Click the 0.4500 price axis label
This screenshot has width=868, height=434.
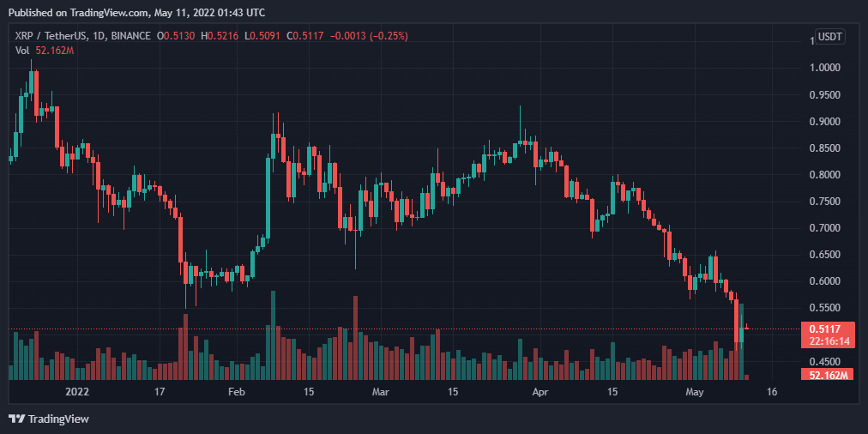pyautogui.click(x=823, y=361)
